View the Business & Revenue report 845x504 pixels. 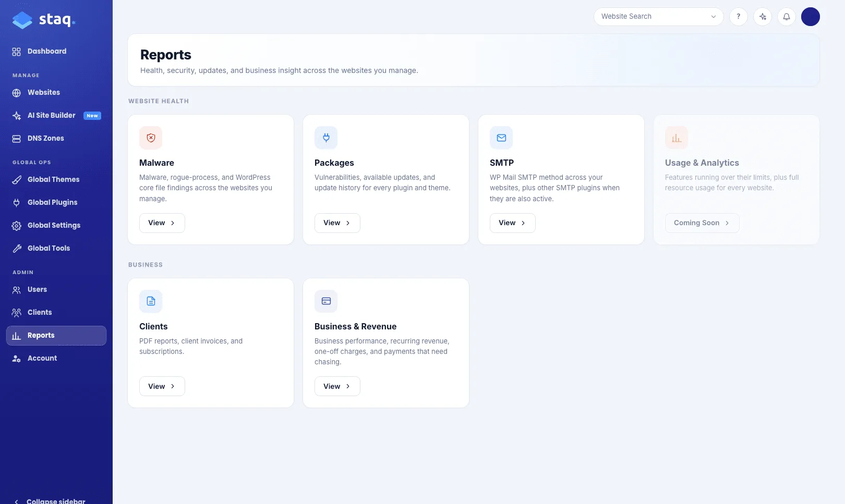click(x=337, y=386)
